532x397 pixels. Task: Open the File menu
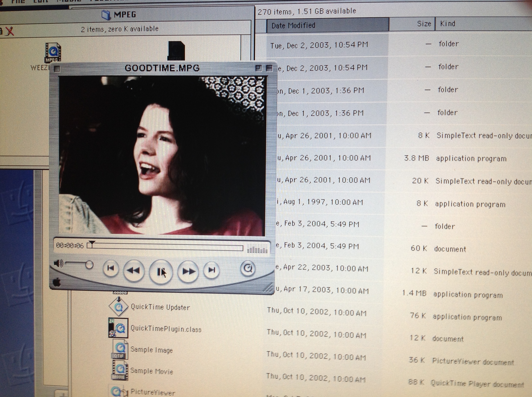point(18,1)
